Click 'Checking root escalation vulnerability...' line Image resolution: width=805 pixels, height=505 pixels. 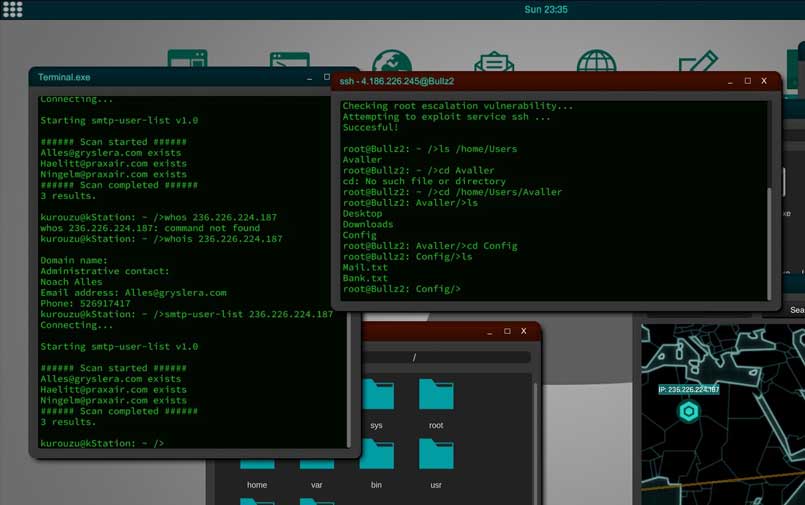pos(457,106)
